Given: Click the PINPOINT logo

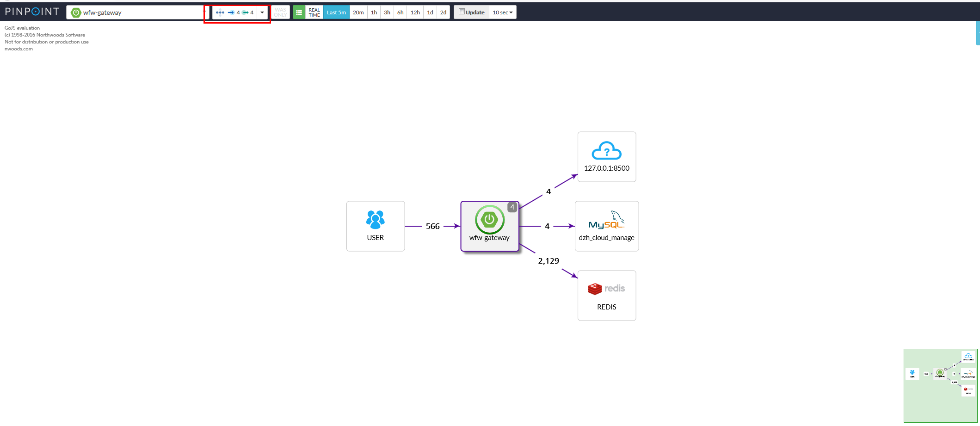Looking at the screenshot, I should (x=32, y=12).
